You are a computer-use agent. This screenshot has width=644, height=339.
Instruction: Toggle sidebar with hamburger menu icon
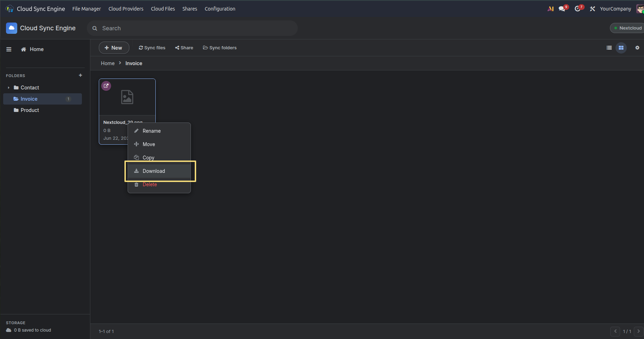click(x=9, y=49)
